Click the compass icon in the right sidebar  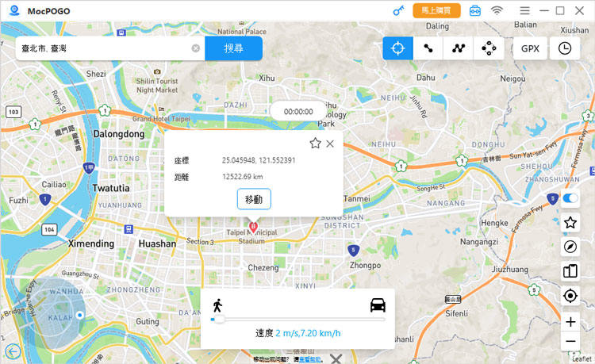pos(570,247)
